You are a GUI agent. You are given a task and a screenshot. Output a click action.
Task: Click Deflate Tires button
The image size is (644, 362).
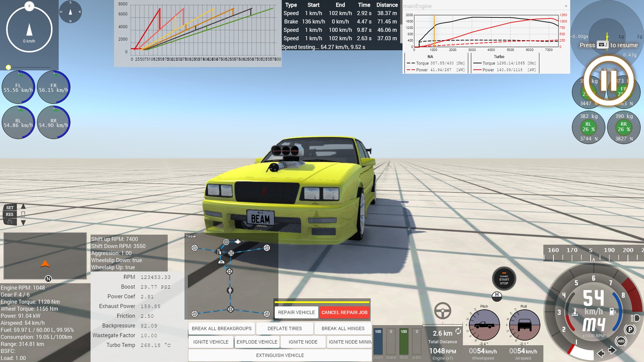[x=285, y=328]
